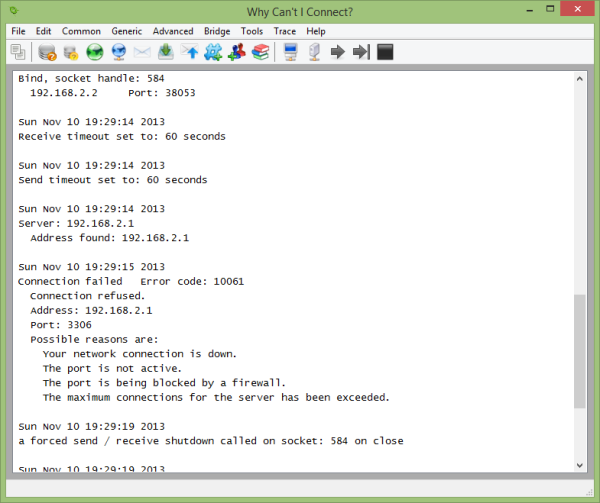Click the gray server tower icon
The image size is (600, 503).
[314, 52]
